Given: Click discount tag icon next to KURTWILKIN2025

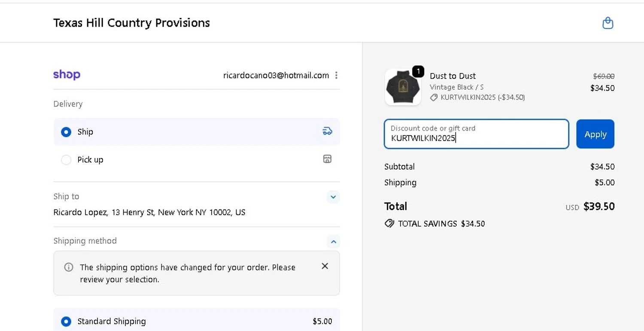Looking at the screenshot, I should point(434,97).
